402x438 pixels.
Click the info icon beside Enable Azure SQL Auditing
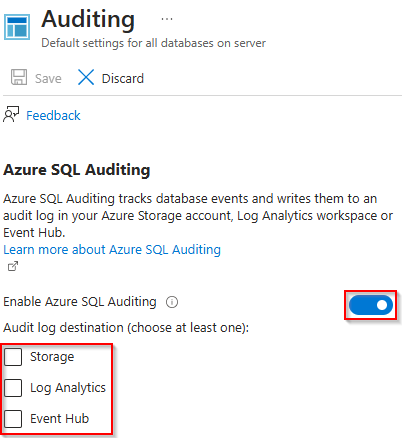(172, 302)
